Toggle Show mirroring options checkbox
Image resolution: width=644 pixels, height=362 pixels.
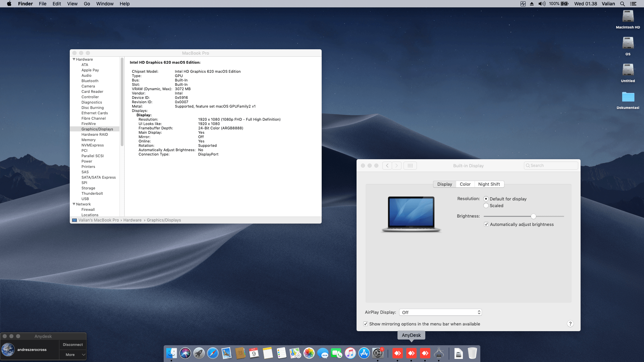(366, 324)
